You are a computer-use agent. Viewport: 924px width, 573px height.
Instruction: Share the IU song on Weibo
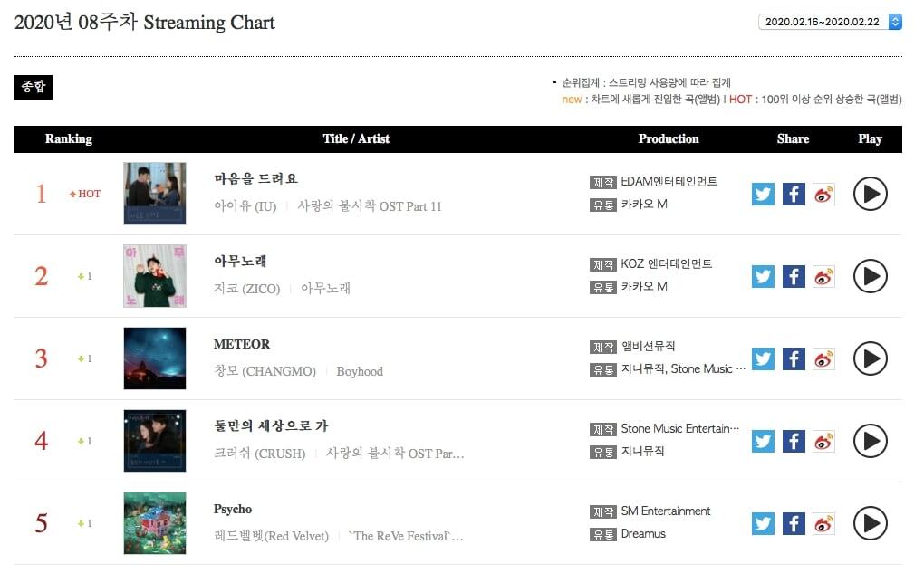tap(823, 194)
